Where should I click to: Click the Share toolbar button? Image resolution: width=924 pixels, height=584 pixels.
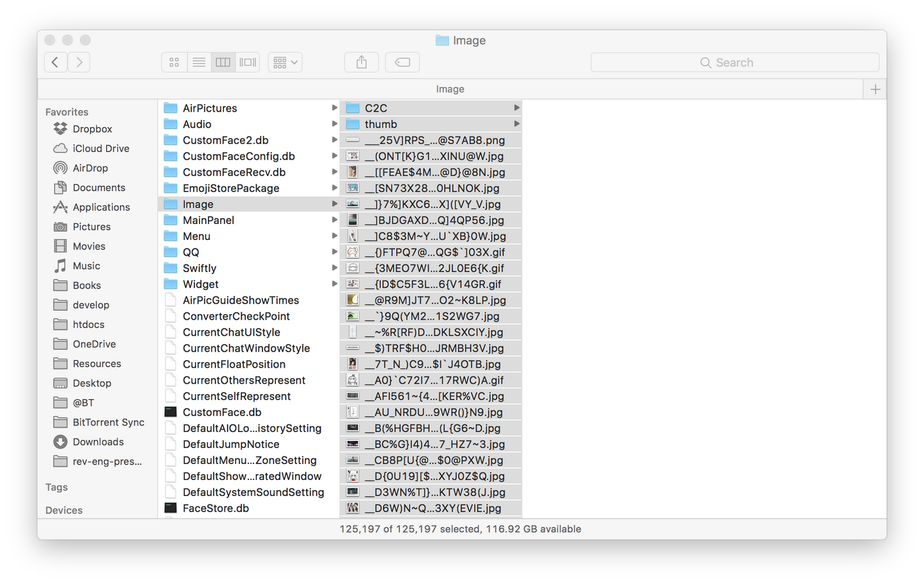click(x=362, y=62)
